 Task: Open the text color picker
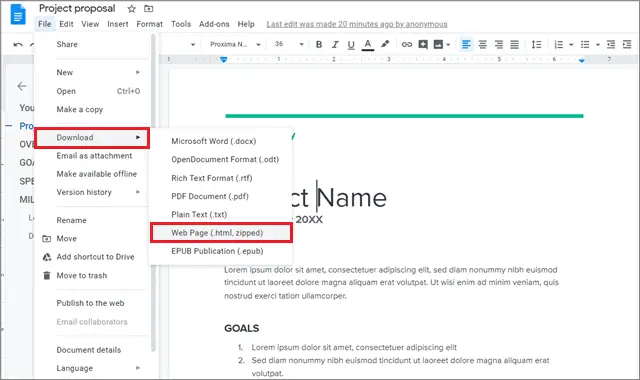coord(368,44)
